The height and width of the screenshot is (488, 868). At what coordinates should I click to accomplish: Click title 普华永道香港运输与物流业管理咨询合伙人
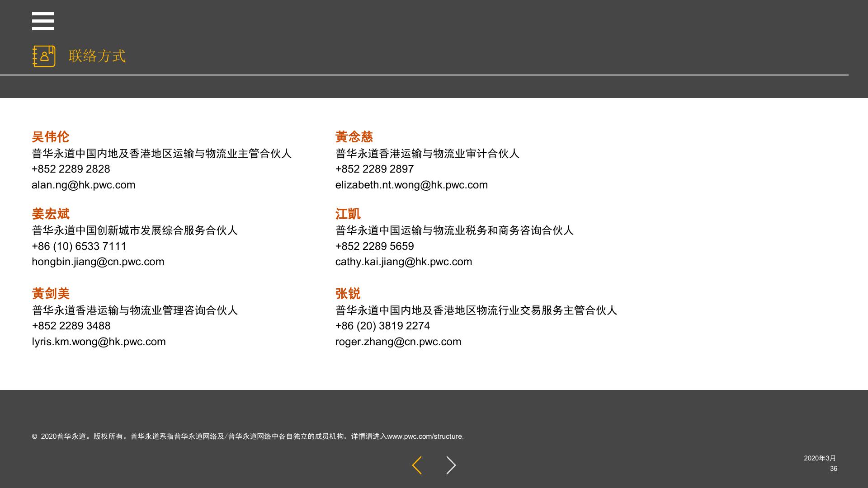(x=135, y=310)
